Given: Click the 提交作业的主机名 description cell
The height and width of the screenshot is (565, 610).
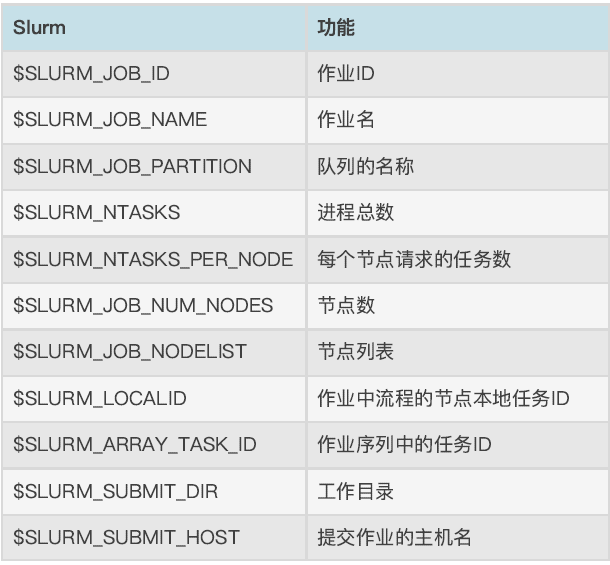Looking at the screenshot, I should coord(458,537).
